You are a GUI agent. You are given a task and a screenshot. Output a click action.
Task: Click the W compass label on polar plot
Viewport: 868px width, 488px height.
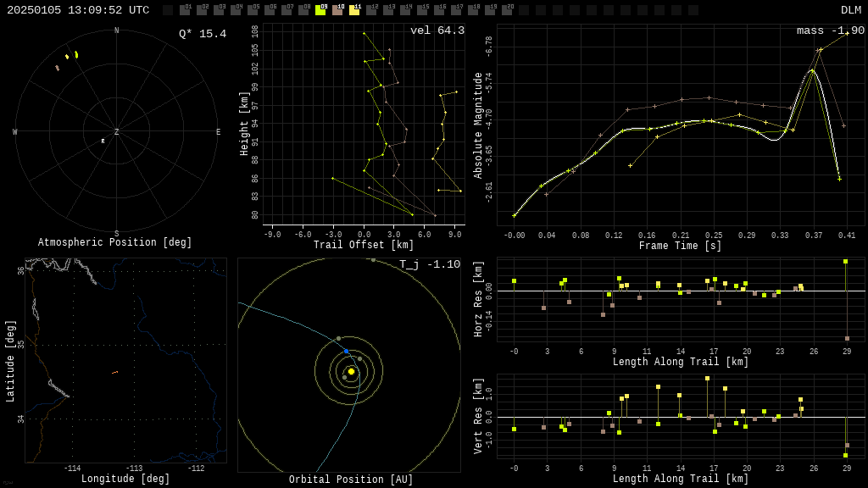coord(15,131)
